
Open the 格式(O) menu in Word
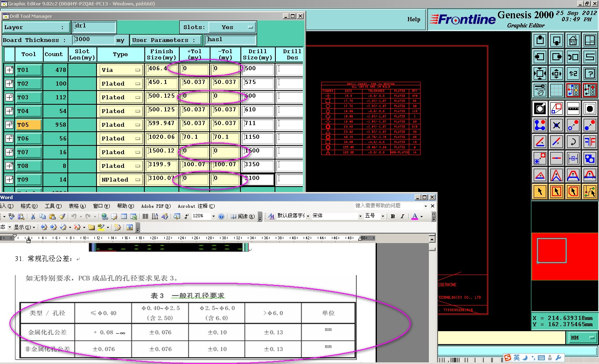pos(29,206)
